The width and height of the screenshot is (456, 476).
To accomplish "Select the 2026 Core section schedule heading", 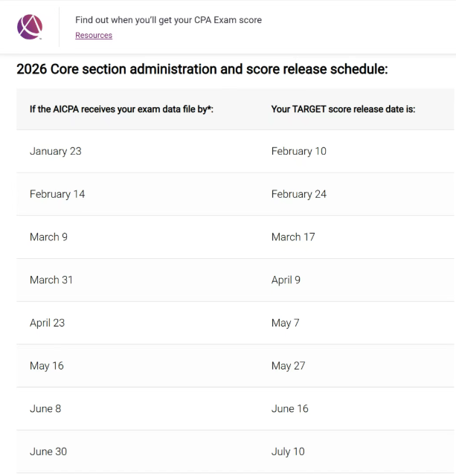I will (x=202, y=69).
